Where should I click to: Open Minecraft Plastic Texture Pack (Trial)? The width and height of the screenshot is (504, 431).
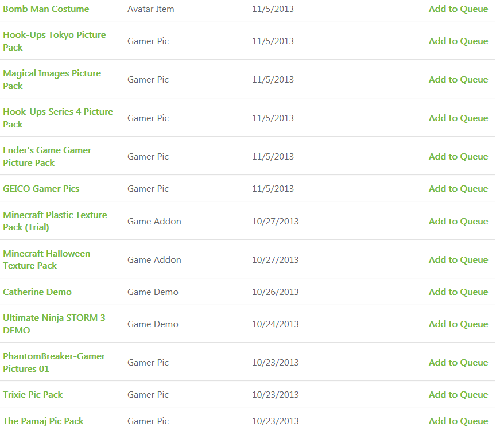coord(55,221)
